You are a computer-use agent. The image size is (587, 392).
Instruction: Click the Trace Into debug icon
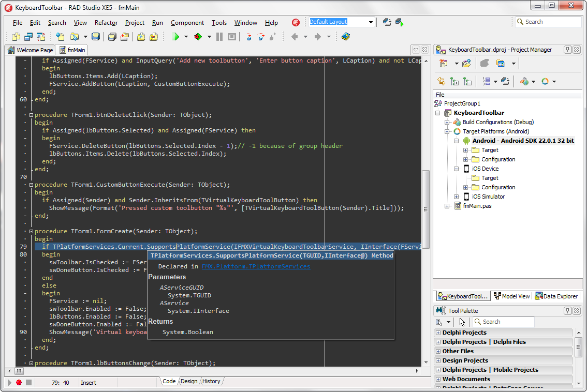(x=248, y=37)
